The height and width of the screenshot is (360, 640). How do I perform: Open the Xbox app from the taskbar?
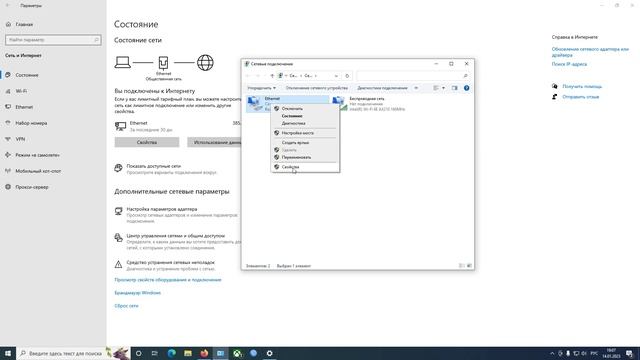click(237, 353)
